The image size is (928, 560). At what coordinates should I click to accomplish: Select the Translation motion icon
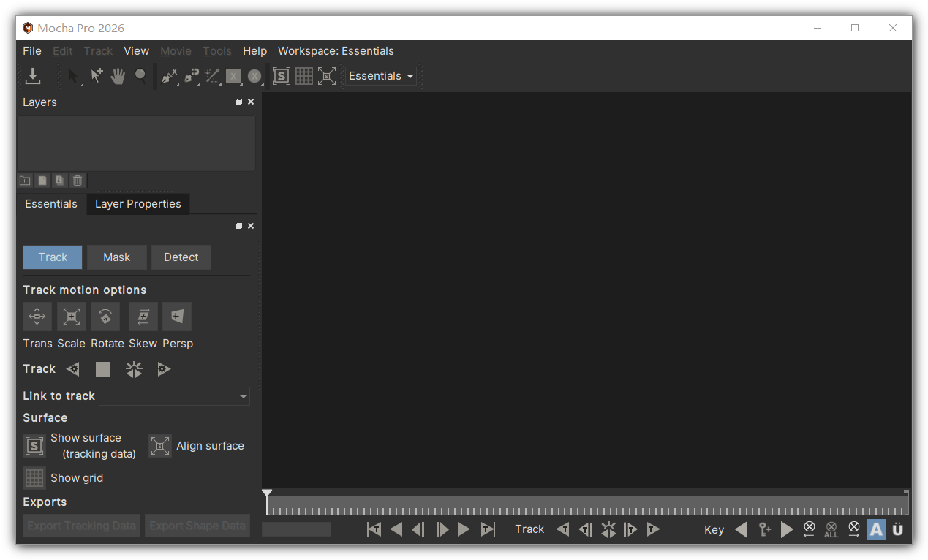[37, 317]
